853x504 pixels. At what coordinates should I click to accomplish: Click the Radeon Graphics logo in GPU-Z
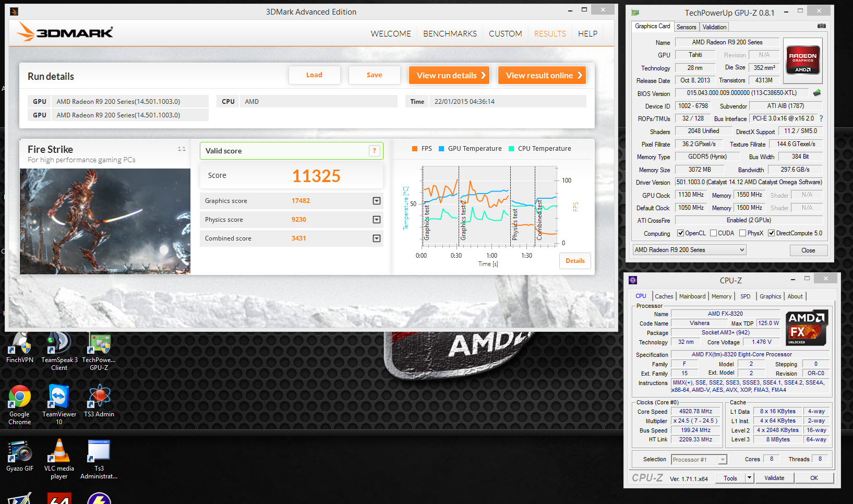pyautogui.click(x=803, y=61)
